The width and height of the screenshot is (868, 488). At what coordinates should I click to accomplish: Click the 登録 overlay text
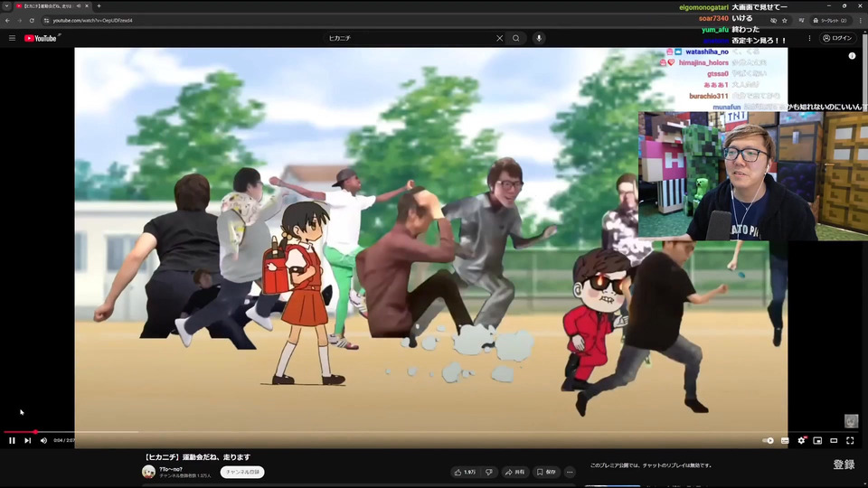point(844,465)
